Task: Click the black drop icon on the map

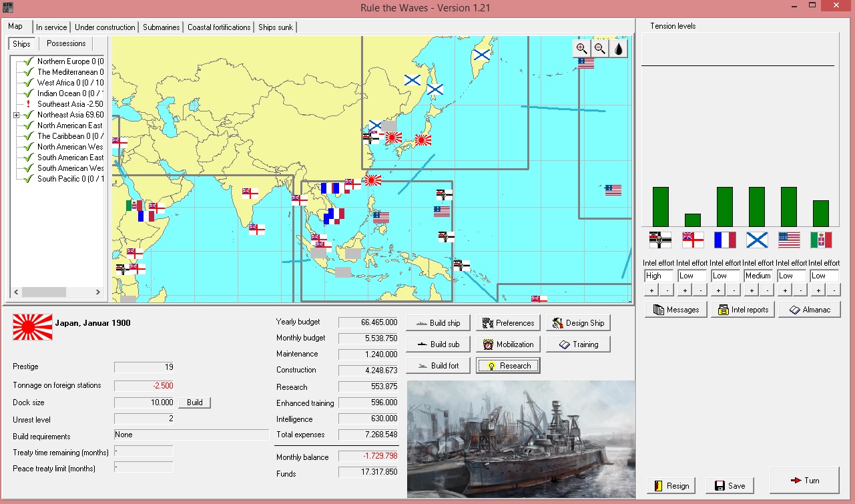Action: [619, 48]
